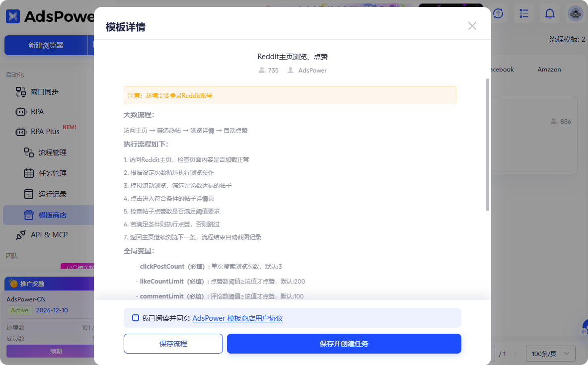This screenshot has height=365, width=588.
Task: Click the 保存流程 button
Action: [x=173, y=344]
